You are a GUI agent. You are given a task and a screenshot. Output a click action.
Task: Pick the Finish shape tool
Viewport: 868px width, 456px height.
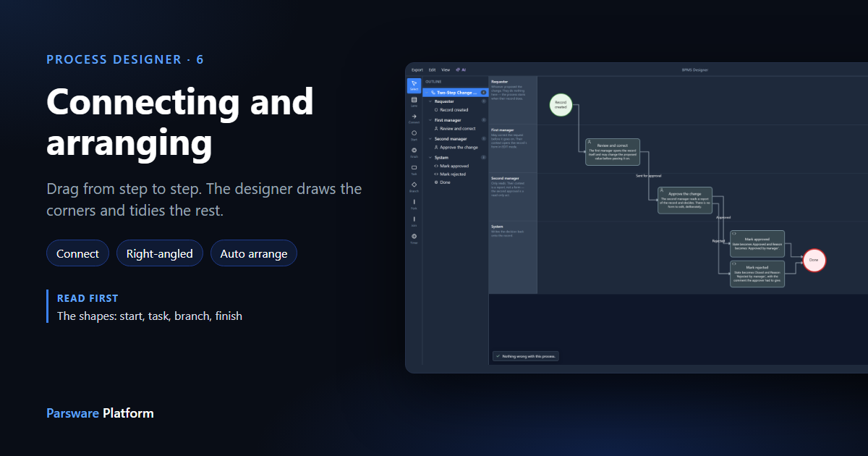point(414,153)
